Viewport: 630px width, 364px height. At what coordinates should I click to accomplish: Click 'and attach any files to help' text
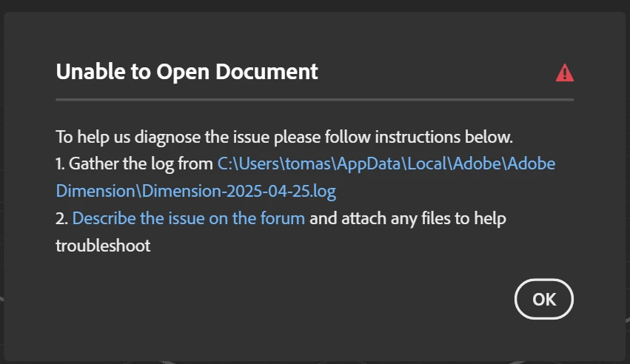click(408, 218)
